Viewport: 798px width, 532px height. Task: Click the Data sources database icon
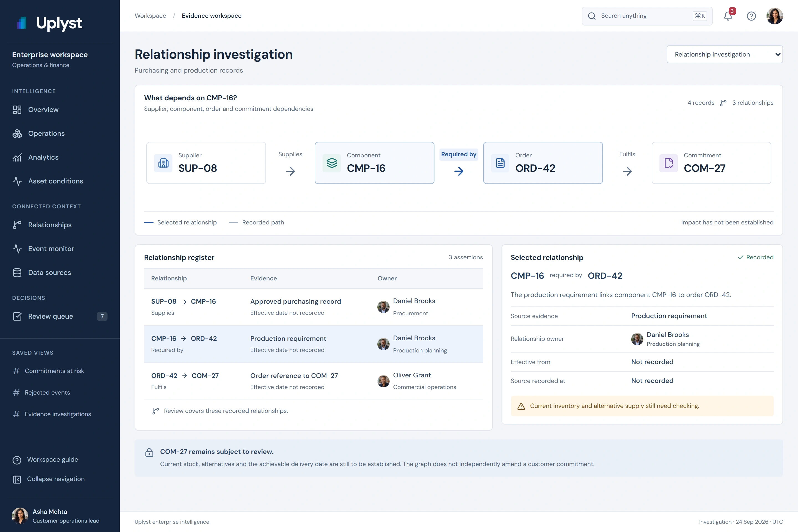click(17, 272)
